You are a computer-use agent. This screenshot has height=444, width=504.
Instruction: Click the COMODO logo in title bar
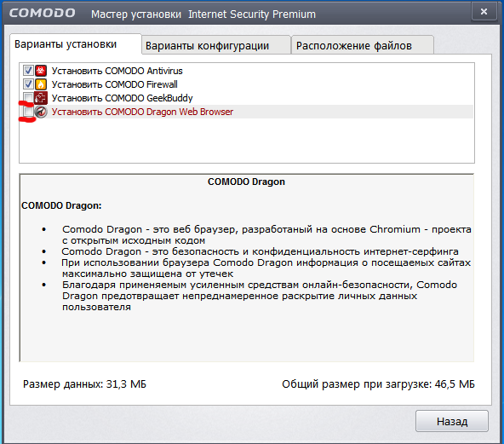point(42,13)
